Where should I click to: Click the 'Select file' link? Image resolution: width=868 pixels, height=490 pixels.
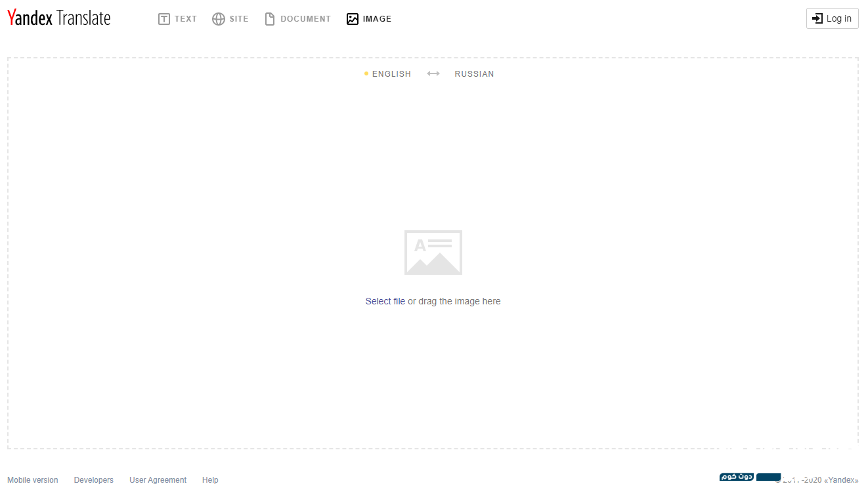[385, 302]
